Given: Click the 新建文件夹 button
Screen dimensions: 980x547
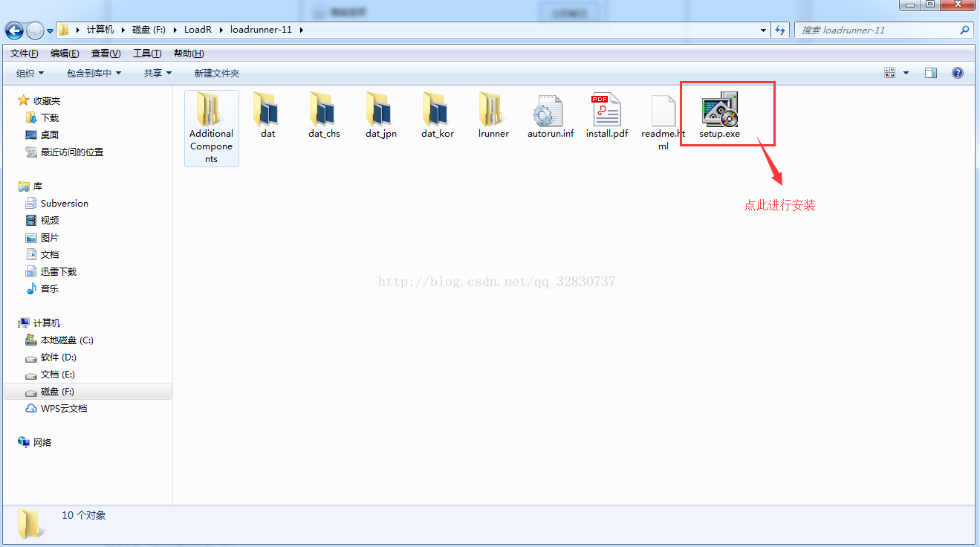Looking at the screenshot, I should pos(217,73).
